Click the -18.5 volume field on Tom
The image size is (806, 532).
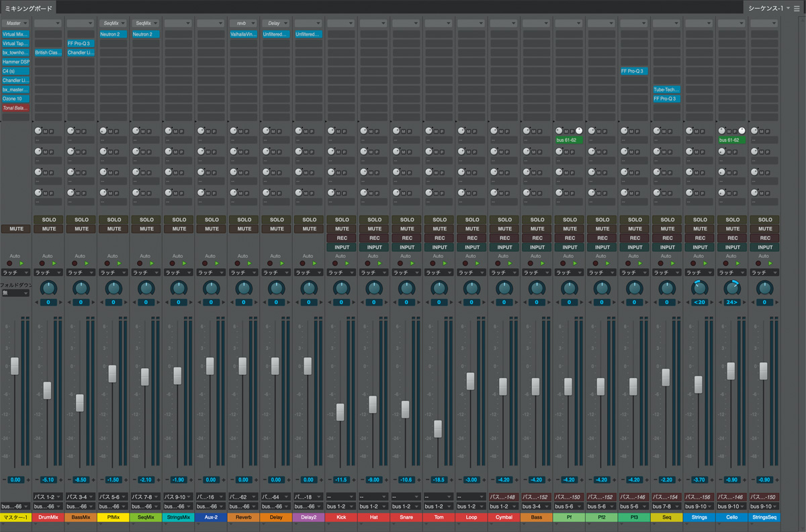pos(440,480)
